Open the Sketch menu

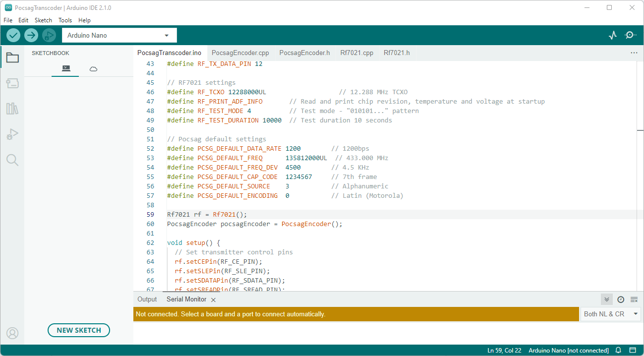[x=43, y=20]
